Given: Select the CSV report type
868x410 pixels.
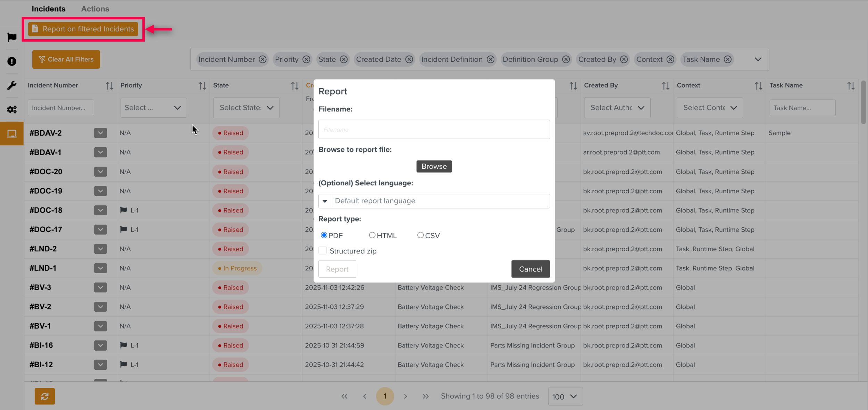Looking at the screenshot, I should 420,235.
